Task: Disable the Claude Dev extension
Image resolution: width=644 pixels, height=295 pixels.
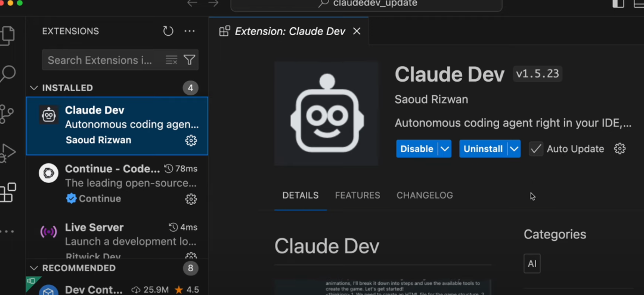Action: click(x=417, y=149)
